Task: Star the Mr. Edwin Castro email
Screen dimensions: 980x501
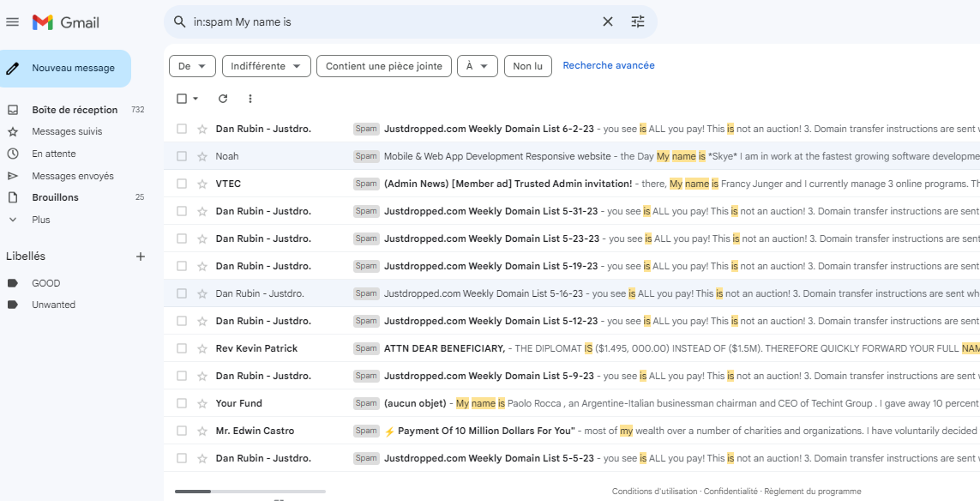Action: pyautogui.click(x=201, y=431)
